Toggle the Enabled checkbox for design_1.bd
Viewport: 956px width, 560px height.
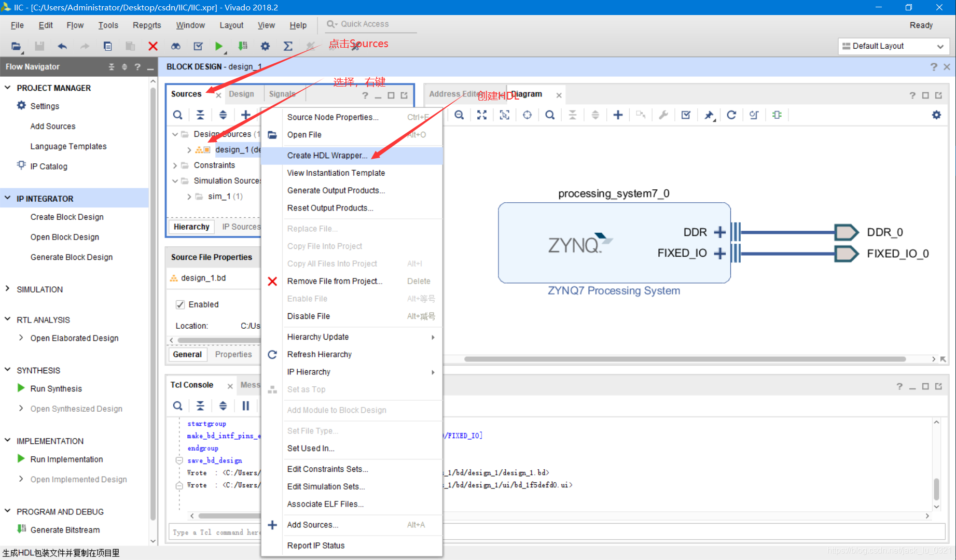coord(180,305)
